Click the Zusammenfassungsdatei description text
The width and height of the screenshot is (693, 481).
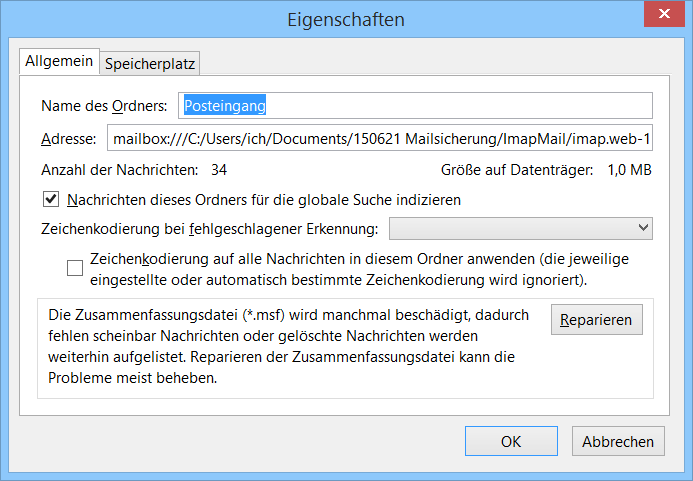(289, 346)
